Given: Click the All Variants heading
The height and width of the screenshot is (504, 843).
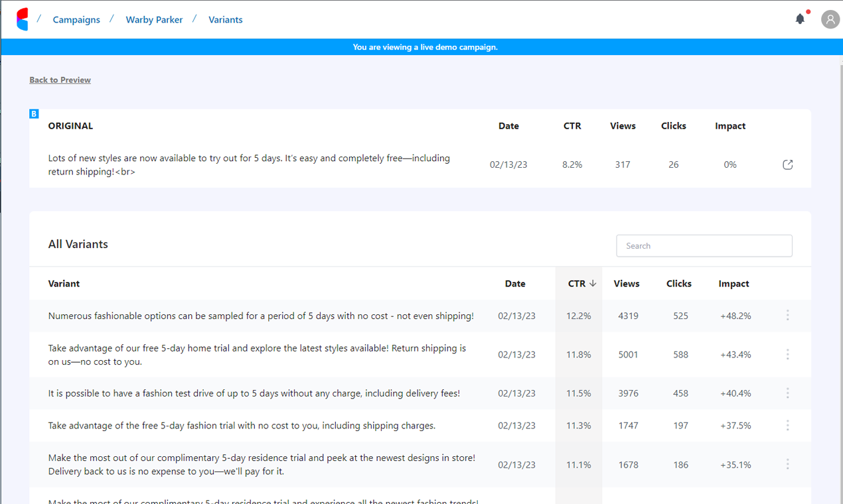Looking at the screenshot, I should pos(78,244).
